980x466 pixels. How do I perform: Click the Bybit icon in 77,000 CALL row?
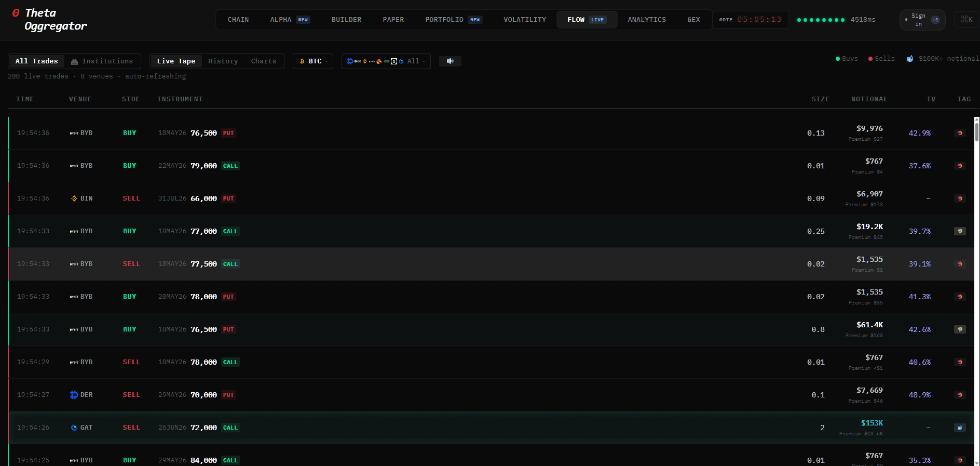pyautogui.click(x=74, y=231)
